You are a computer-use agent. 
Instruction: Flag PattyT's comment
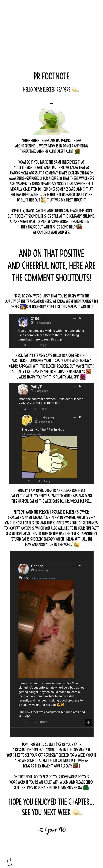point(80,386)
